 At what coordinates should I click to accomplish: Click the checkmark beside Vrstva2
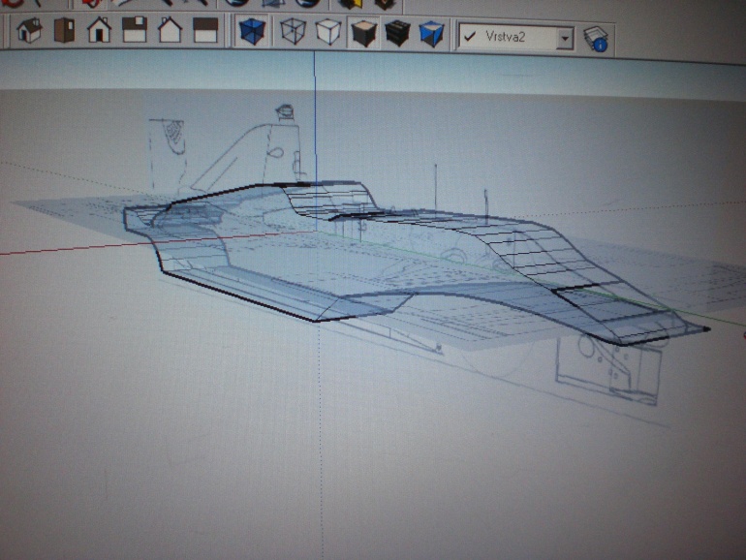(470, 36)
